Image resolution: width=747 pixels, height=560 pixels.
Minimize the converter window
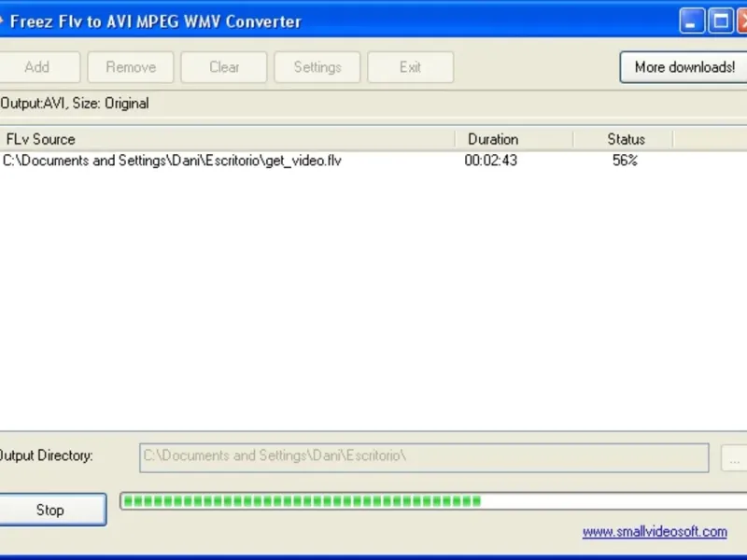[692, 21]
